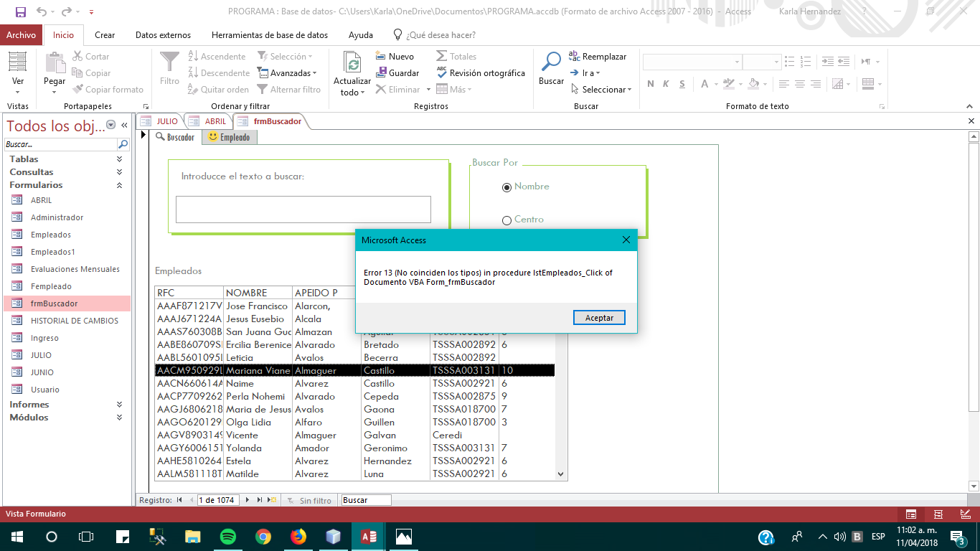
Task: Create a Nuevo record
Action: pyautogui.click(x=395, y=57)
